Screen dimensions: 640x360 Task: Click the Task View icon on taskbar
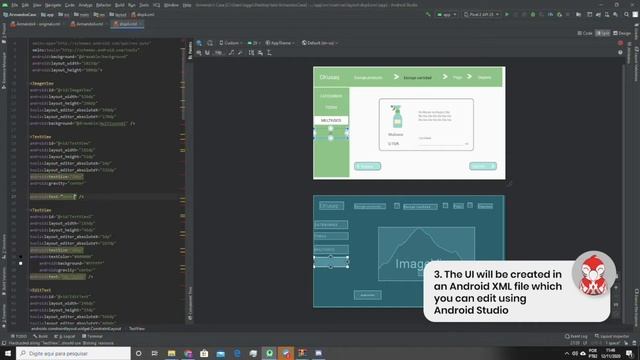point(155,353)
